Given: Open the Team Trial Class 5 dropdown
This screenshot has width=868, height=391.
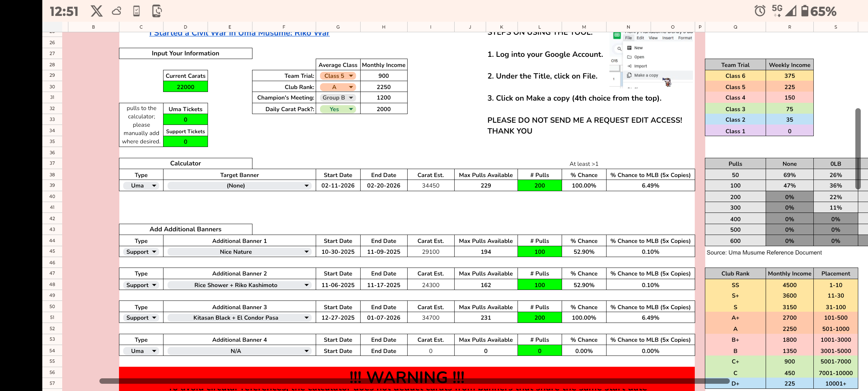Looking at the screenshot, I should click(338, 76).
